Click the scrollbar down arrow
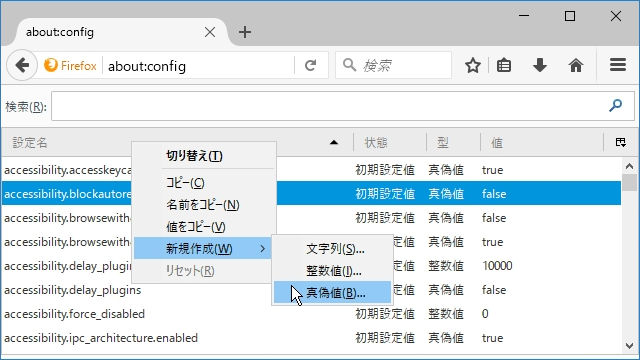Image resolution: width=640 pixels, height=360 pixels. 629,346
